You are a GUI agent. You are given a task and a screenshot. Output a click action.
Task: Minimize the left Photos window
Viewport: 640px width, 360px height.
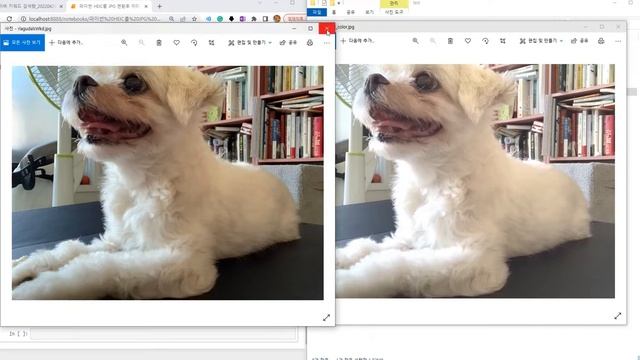tap(294, 29)
